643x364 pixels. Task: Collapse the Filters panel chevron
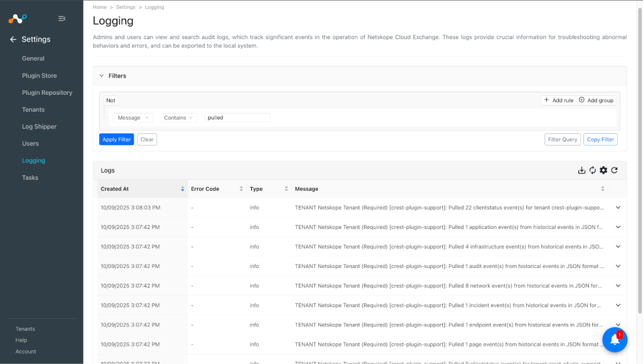point(102,76)
